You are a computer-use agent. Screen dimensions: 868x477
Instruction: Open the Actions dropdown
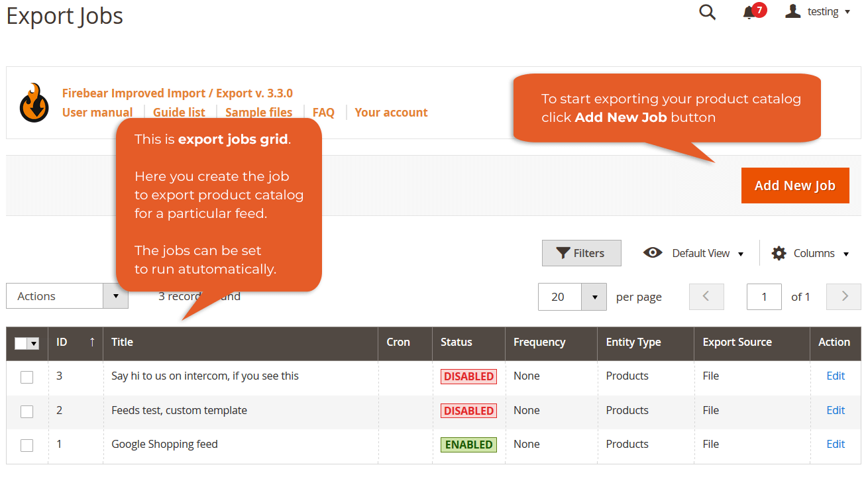tap(67, 296)
